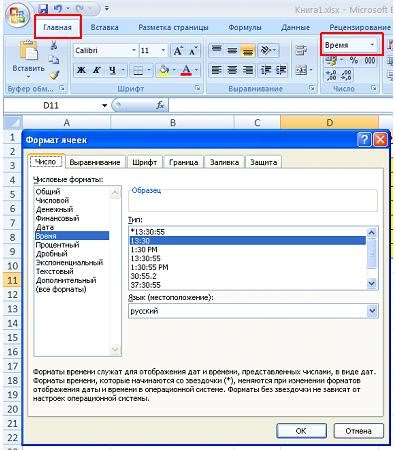Image resolution: width=395 pixels, height=450 pixels.
Task: Pick time type 1:30 PM
Action: tap(144, 250)
